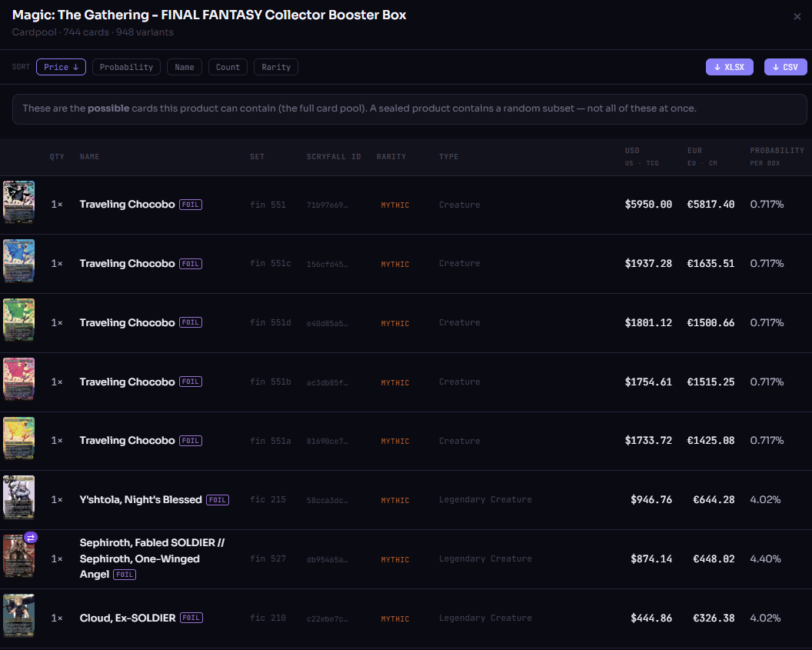This screenshot has width=812, height=650.
Task: Click the NAME column header
Action: point(90,156)
